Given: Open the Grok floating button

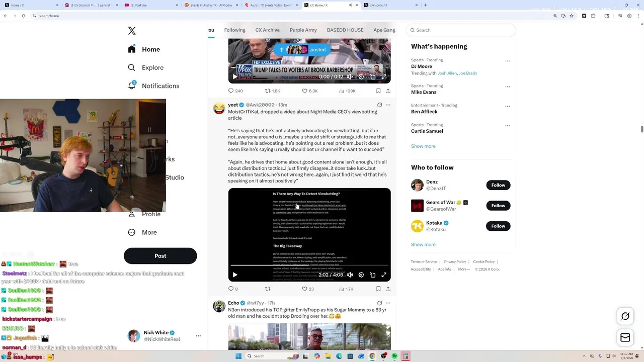Looking at the screenshot, I should 625,316.
